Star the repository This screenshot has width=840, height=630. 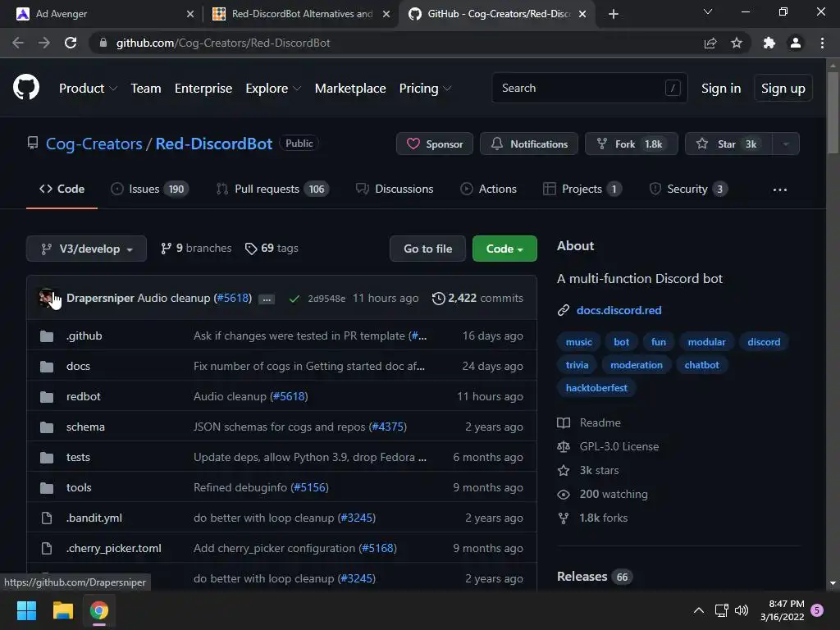[728, 144]
